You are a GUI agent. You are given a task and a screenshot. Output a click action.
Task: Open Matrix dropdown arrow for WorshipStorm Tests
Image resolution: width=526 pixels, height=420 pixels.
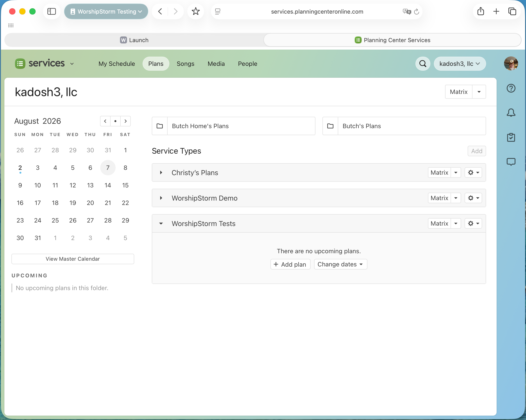(456, 223)
